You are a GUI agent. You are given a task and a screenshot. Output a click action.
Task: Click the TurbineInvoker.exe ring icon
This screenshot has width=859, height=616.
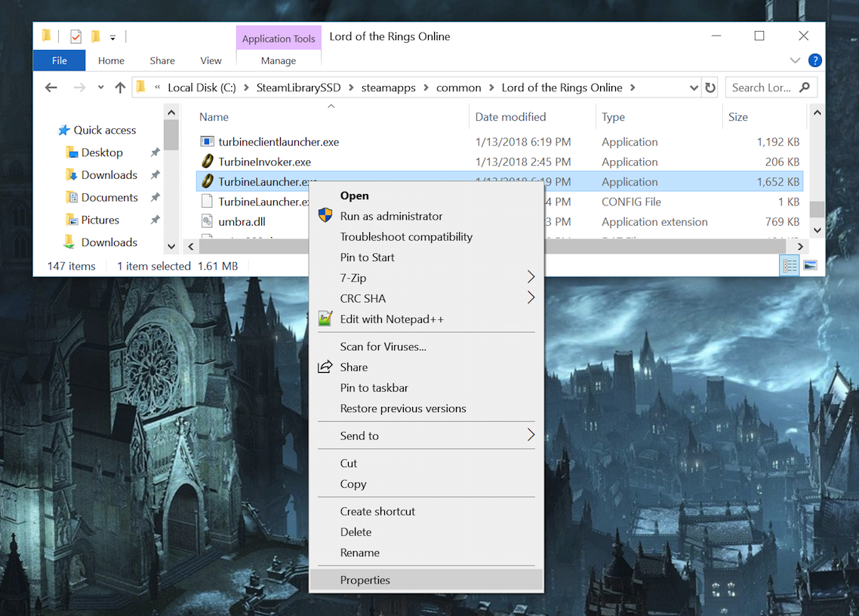(208, 162)
